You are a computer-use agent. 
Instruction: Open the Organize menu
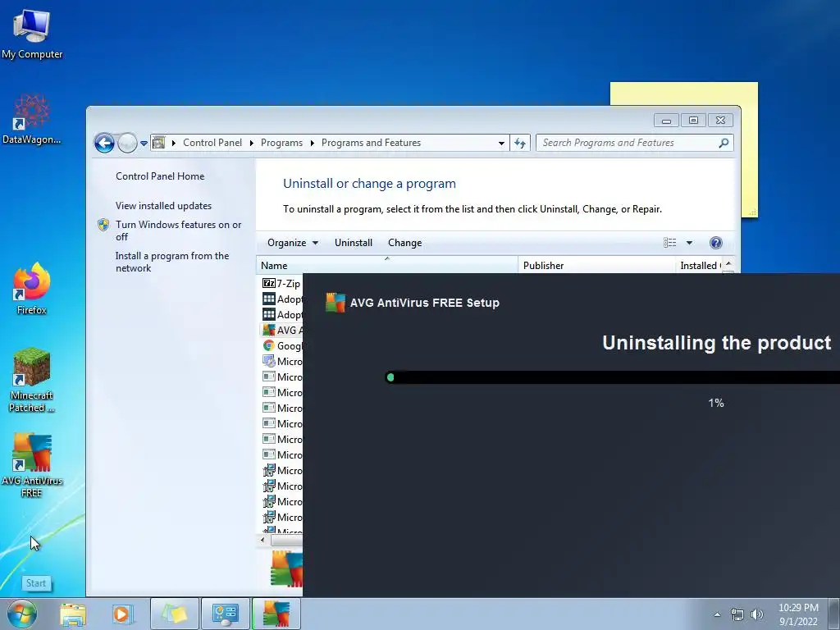click(293, 243)
